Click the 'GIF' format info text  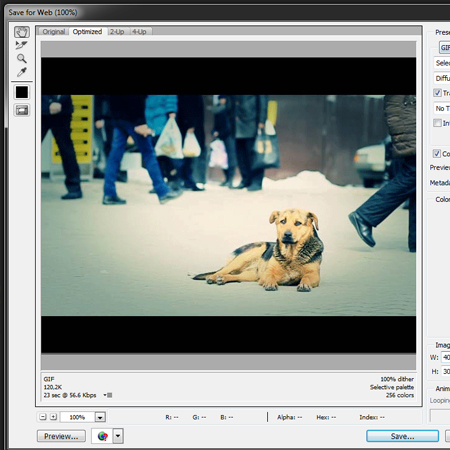coord(49,379)
